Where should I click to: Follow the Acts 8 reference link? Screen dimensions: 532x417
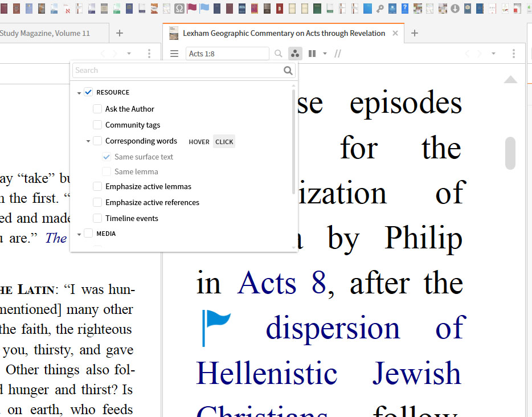tap(281, 283)
